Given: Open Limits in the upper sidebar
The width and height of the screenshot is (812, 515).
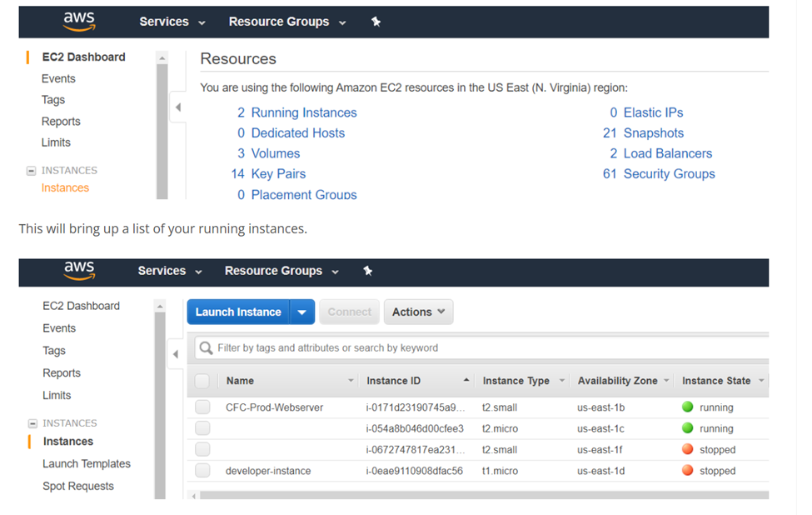Looking at the screenshot, I should pos(56,142).
